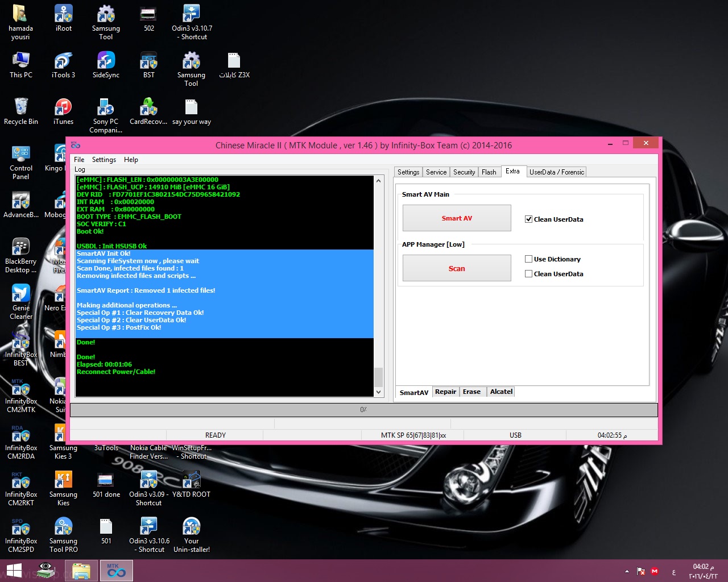Open the Control Panel icon
728x582 pixels.
click(20, 162)
